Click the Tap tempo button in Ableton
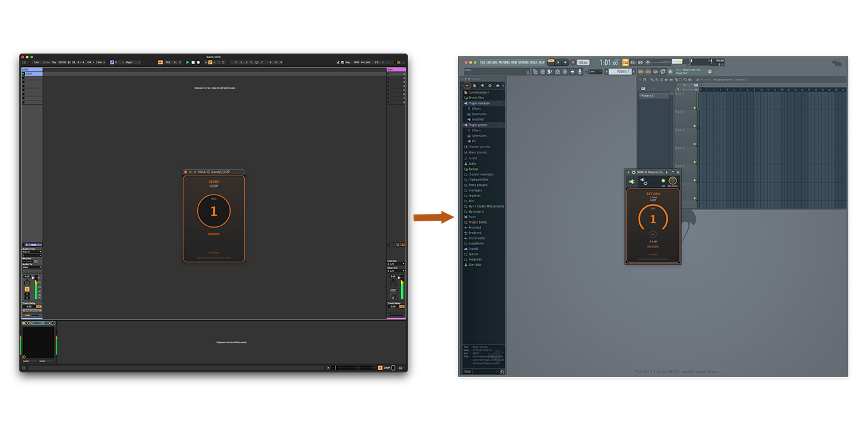Image resolution: width=868 pixels, height=434 pixels. pos(54,62)
